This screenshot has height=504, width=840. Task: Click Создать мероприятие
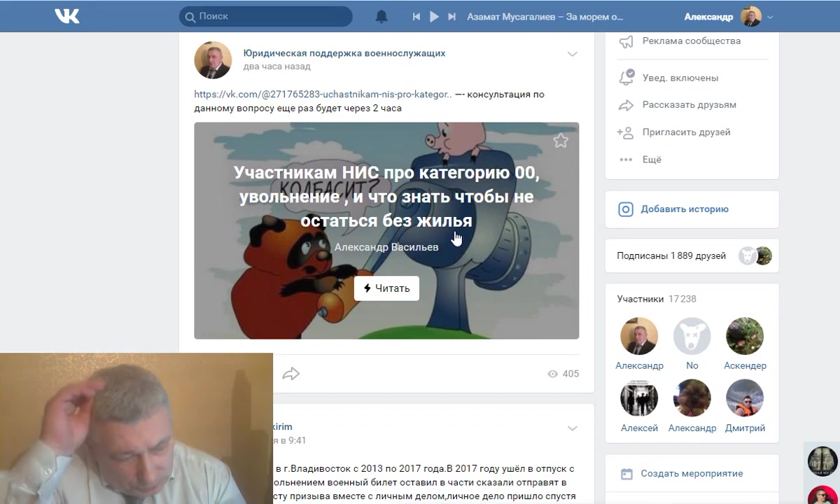[692, 474]
